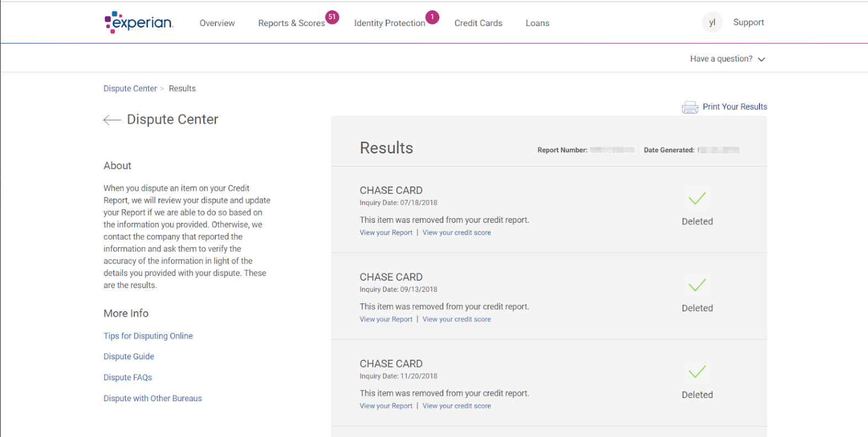This screenshot has height=437, width=868.
Task: Go to Reports & Scores
Action: (x=291, y=23)
